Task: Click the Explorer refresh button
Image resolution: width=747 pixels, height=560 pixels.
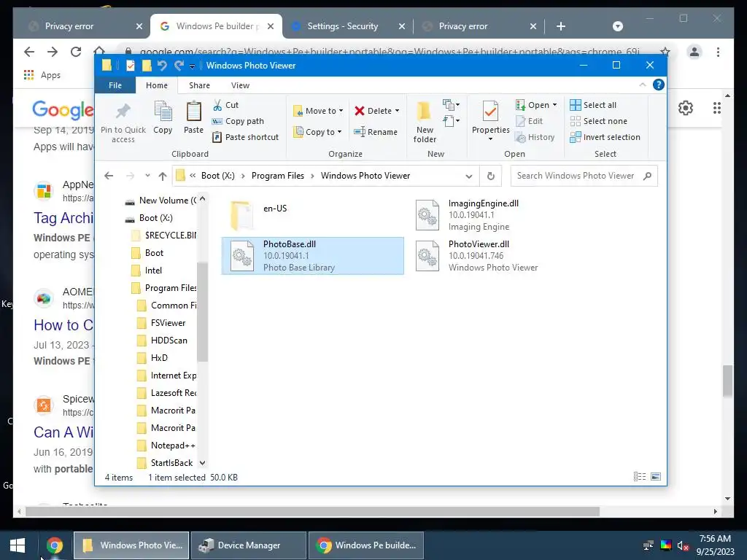Action: (x=491, y=176)
